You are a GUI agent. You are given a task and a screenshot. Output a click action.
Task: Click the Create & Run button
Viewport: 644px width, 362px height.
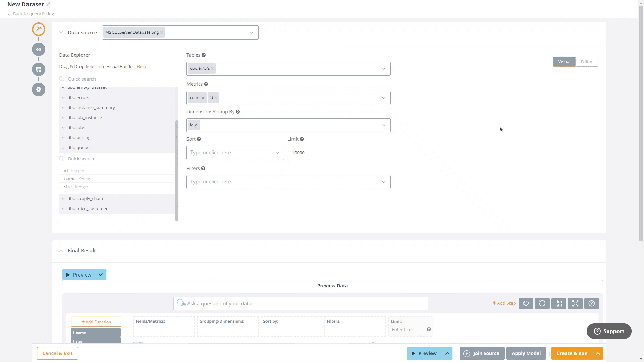(572, 353)
